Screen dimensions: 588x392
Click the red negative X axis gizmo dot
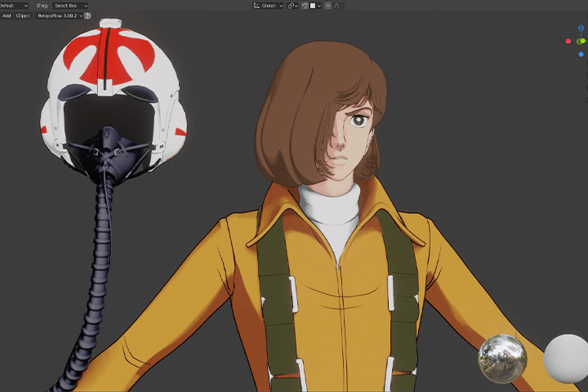point(568,42)
